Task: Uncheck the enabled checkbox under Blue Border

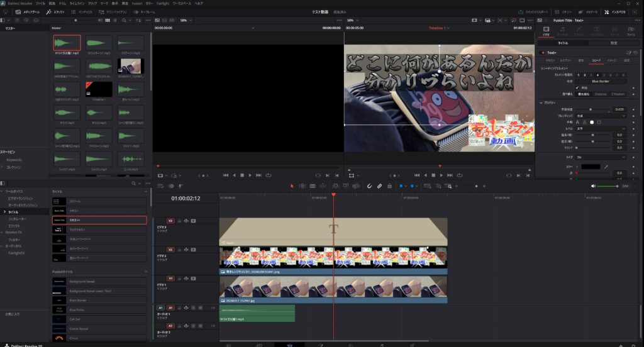Action: 577,87
